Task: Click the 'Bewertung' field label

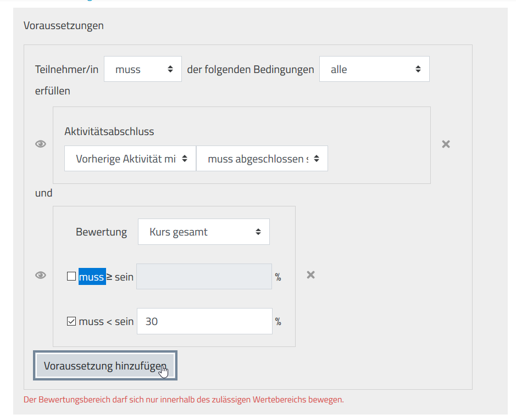Action: (101, 232)
